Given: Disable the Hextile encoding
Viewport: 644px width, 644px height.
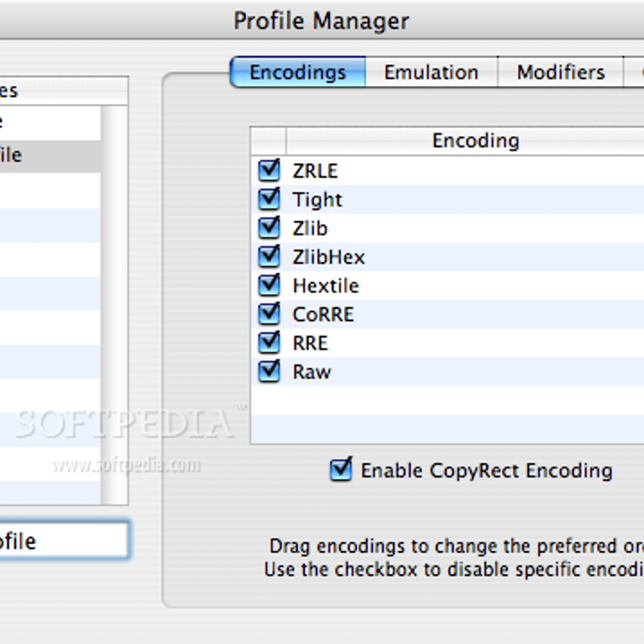Looking at the screenshot, I should [269, 285].
